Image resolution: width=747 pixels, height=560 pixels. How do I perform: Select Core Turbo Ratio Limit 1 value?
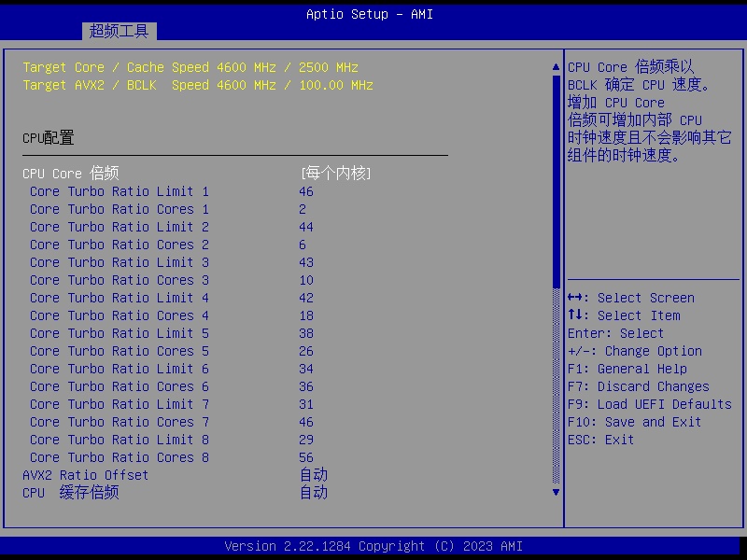(306, 191)
